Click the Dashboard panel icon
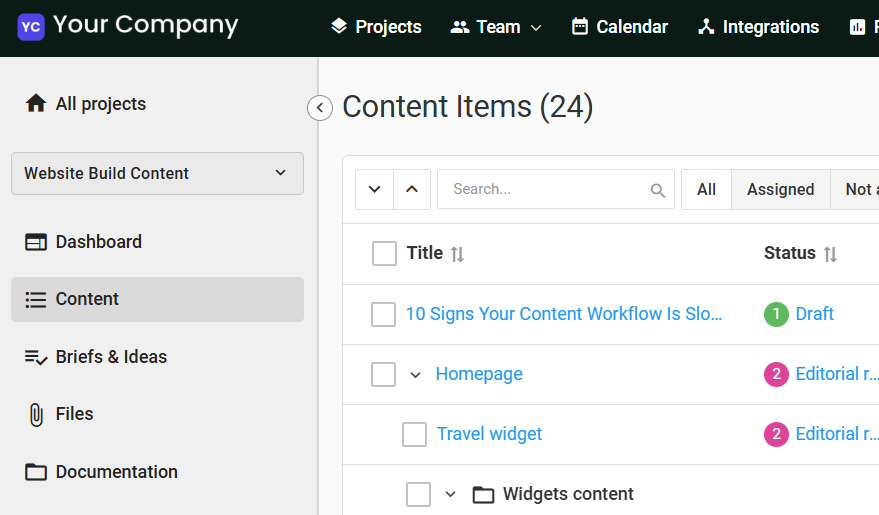 36,242
